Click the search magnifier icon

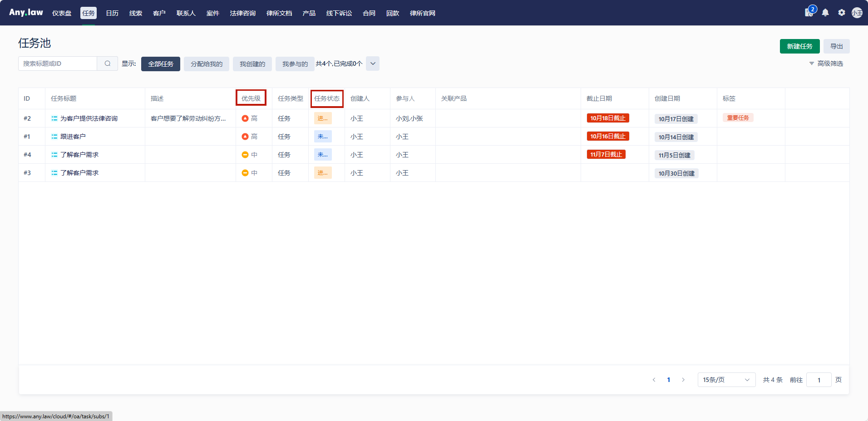[x=108, y=64]
